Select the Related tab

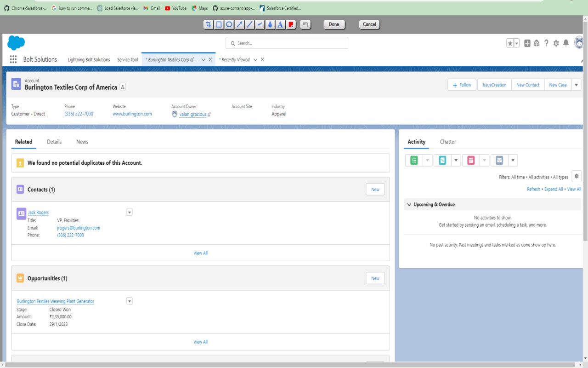23,142
